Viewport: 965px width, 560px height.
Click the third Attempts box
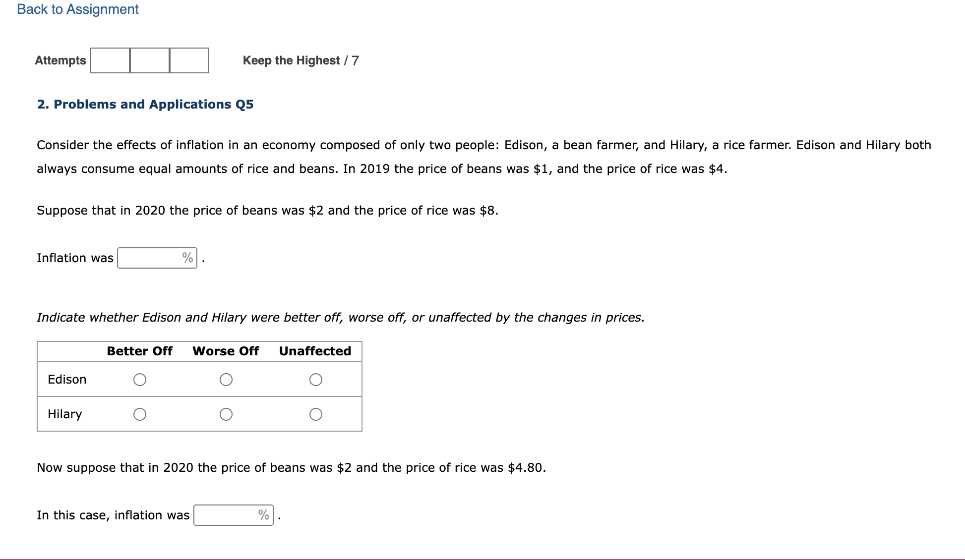coord(189,60)
